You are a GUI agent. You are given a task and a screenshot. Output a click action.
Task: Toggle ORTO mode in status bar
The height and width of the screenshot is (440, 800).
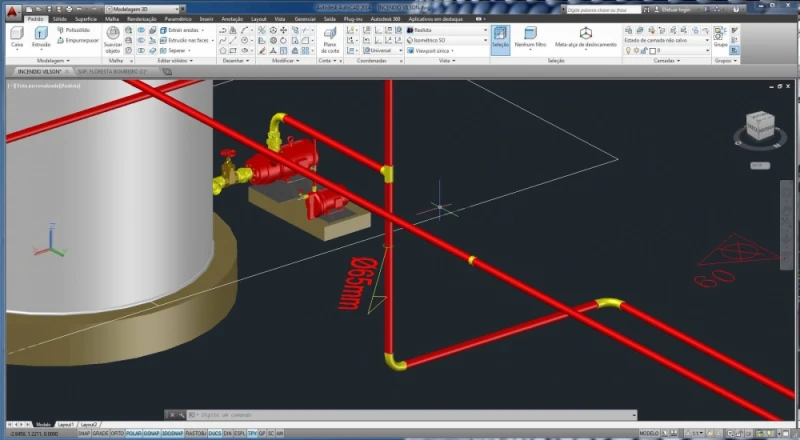coord(116,433)
